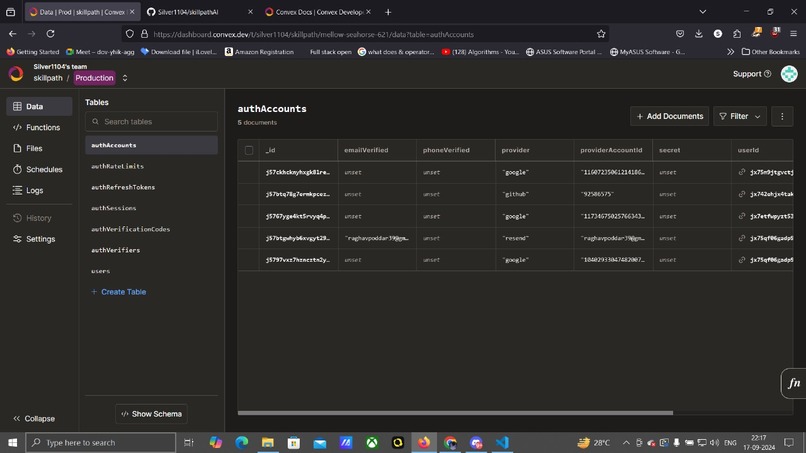
Task: Open the History section in sidebar
Action: tap(39, 218)
